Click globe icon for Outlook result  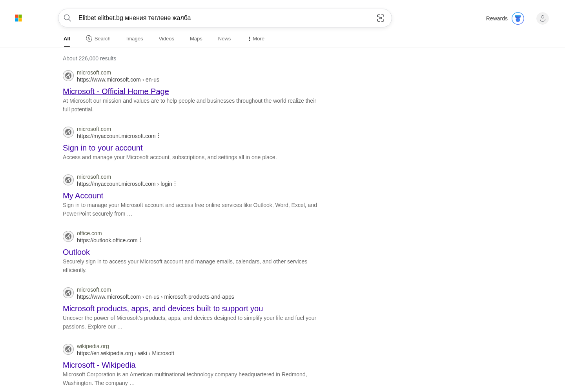click(x=68, y=236)
